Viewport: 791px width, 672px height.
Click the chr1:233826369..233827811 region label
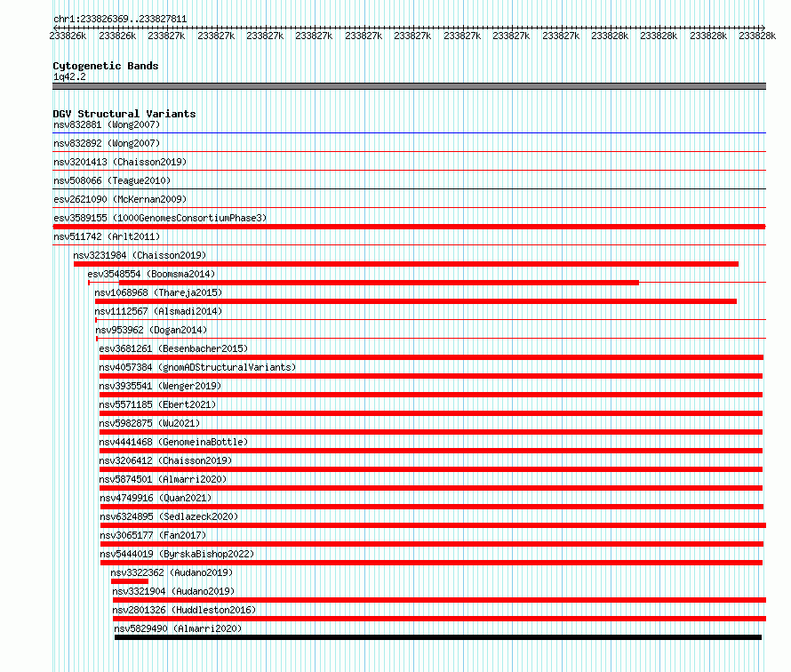[x=120, y=20]
